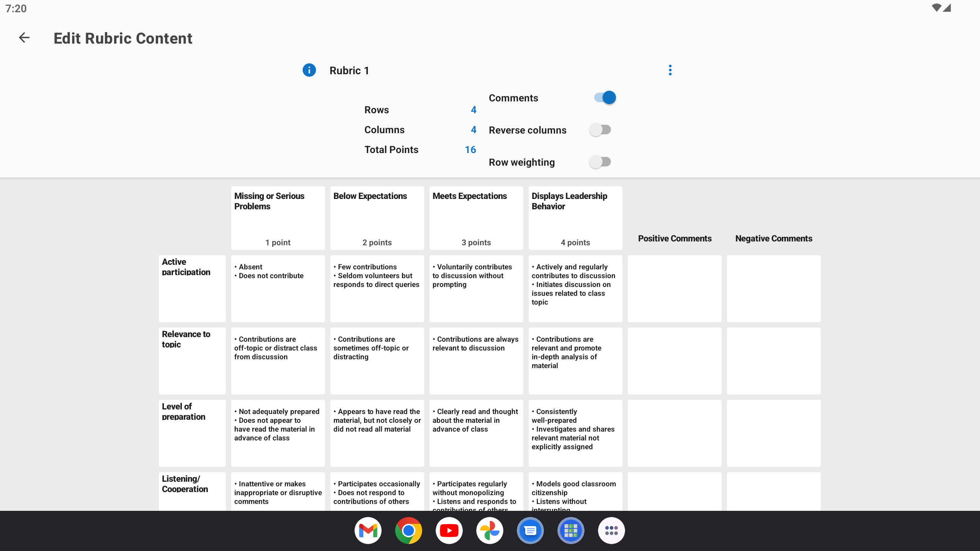This screenshot has width=980, height=551.
Task: Turn off the Comments switch
Action: (604, 98)
